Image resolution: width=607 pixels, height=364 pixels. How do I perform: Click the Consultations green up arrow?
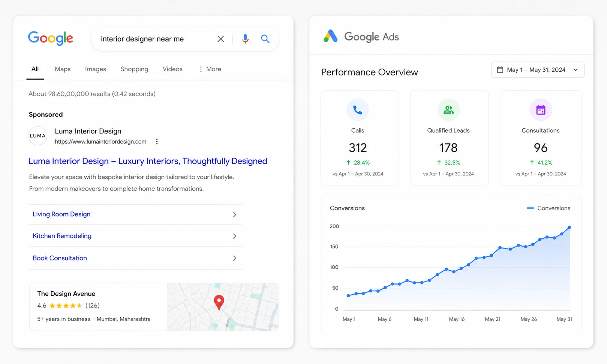pyautogui.click(x=532, y=163)
